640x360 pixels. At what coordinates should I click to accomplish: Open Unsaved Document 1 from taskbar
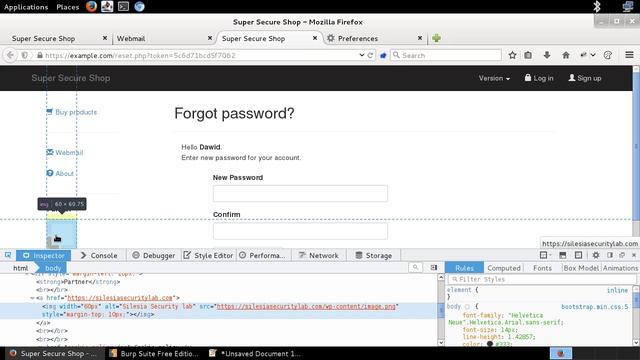254,353
